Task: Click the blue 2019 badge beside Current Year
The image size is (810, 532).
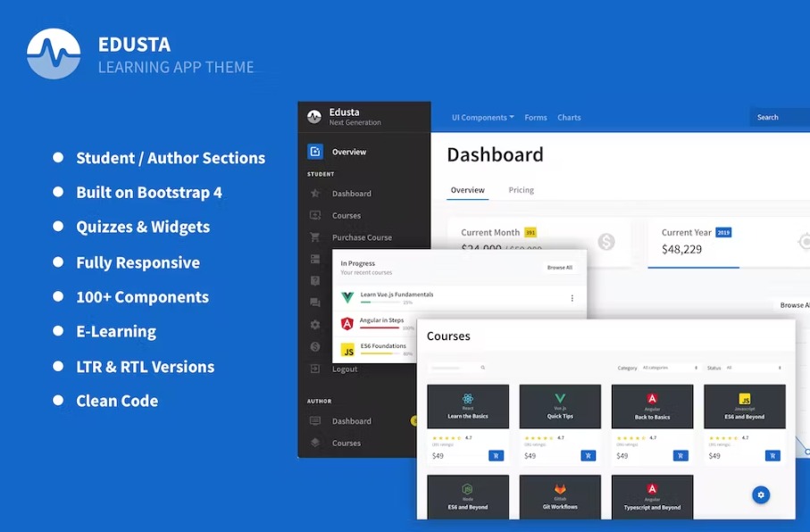Action: (x=723, y=232)
